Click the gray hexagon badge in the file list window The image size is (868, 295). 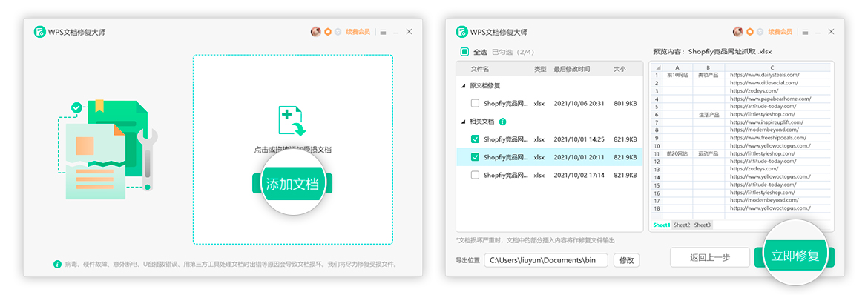pyautogui.click(x=760, y=32)
